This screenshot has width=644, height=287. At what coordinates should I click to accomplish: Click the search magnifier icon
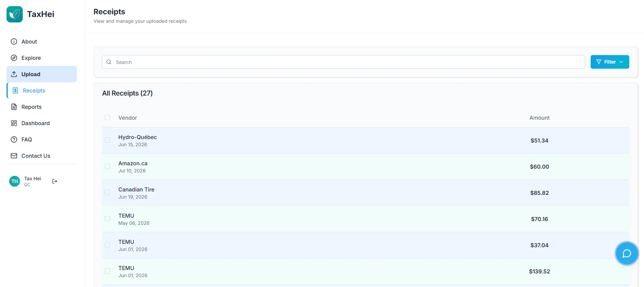click(109, 62)
